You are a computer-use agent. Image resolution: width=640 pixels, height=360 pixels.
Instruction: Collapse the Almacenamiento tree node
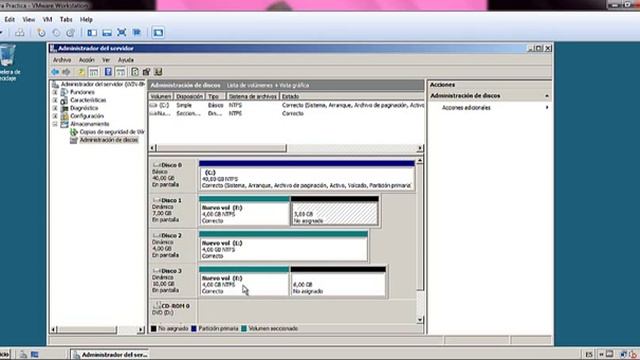pyautogui.click(x=55, y=124)
